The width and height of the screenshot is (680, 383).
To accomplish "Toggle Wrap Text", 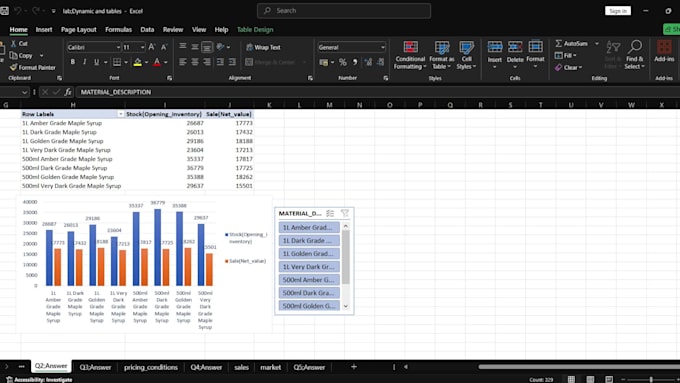I will tap(263, 47).
